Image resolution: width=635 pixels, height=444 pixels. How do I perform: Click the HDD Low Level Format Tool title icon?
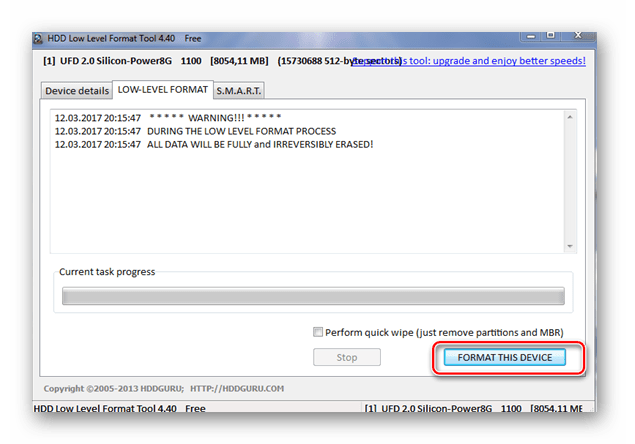38,39
